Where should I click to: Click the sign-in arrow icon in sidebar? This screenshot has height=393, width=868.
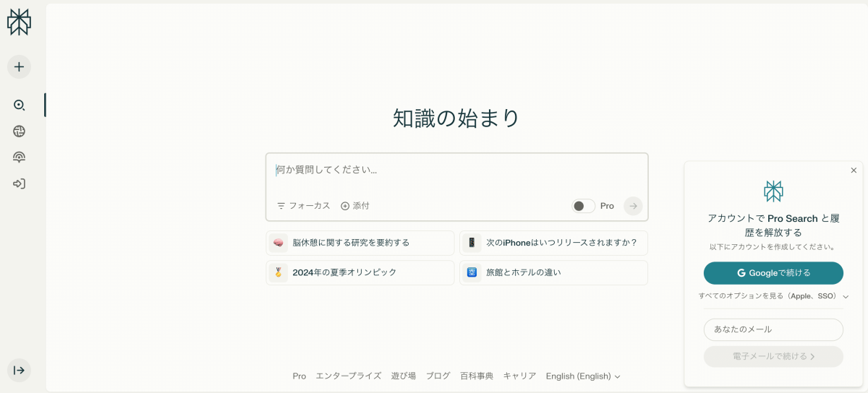click(x=19, y=183)
